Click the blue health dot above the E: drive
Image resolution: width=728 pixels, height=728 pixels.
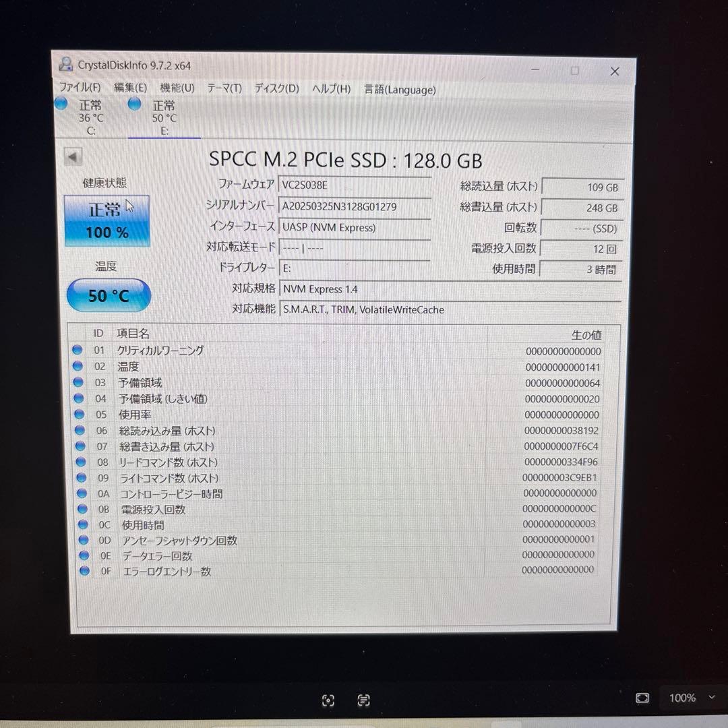tap(133, 102)
